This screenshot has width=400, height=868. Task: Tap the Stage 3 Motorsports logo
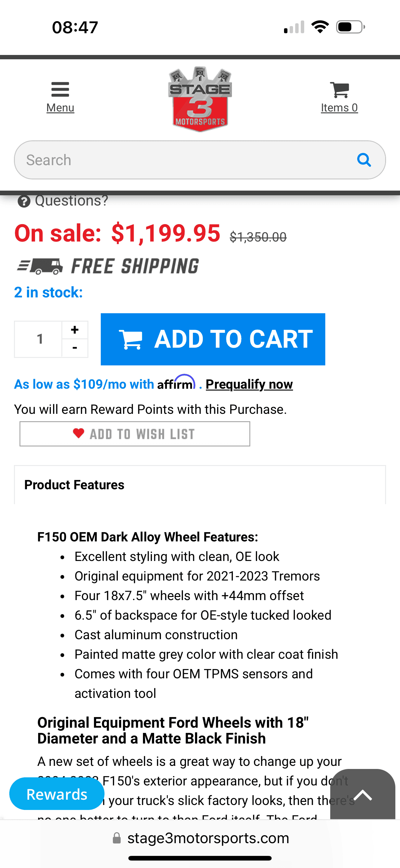[x=200, y=99]
